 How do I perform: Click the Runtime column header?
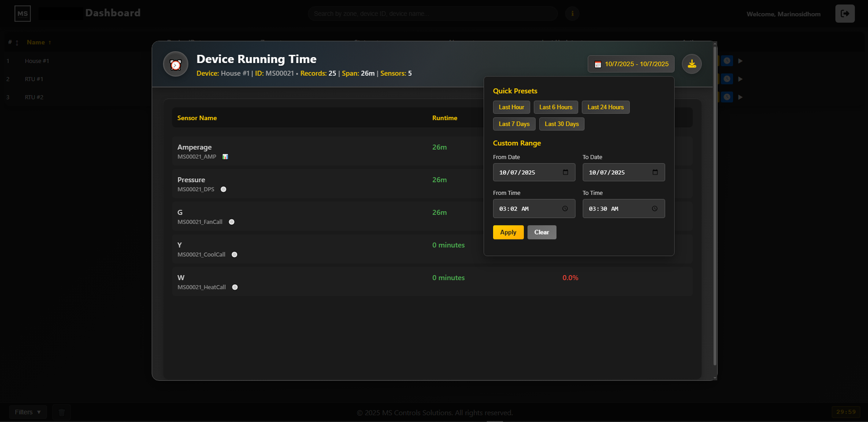pyautogui.click(x=445, y=118)
